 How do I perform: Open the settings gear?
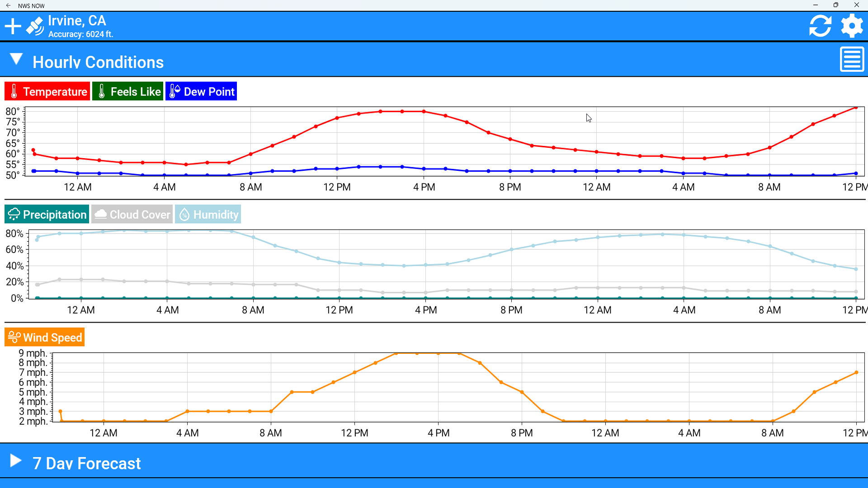click(x=852, y=26)
